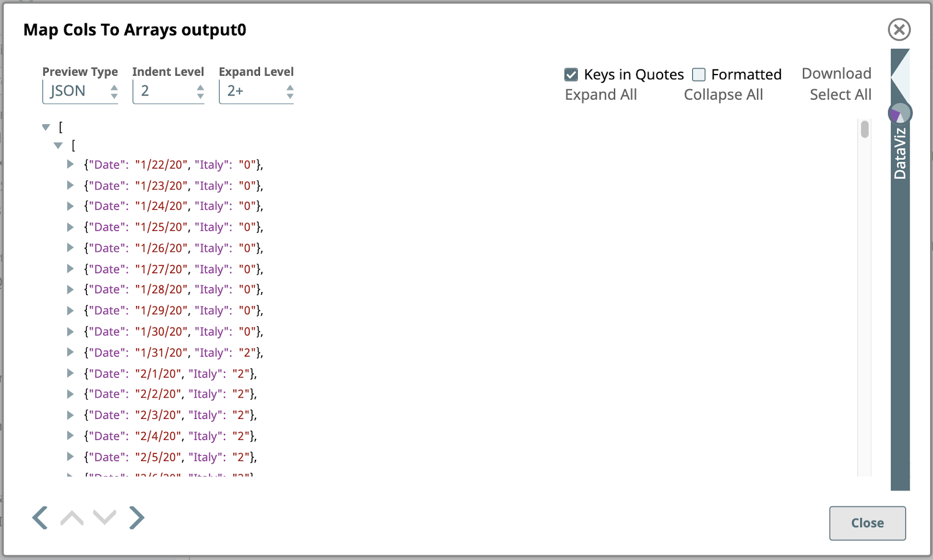Go to next page with right arrow

136,517
